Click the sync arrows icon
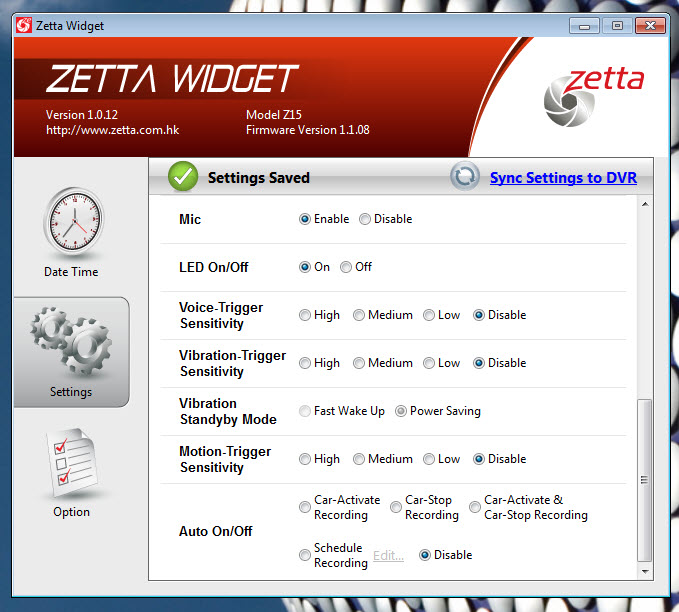 pos(465,177)
